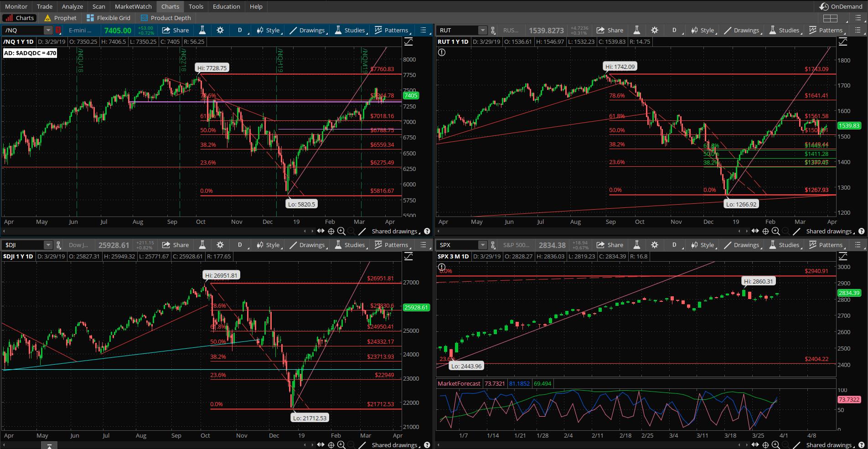
Task: Switch to the Flexible Grid subtab
Action: [108, 18]
